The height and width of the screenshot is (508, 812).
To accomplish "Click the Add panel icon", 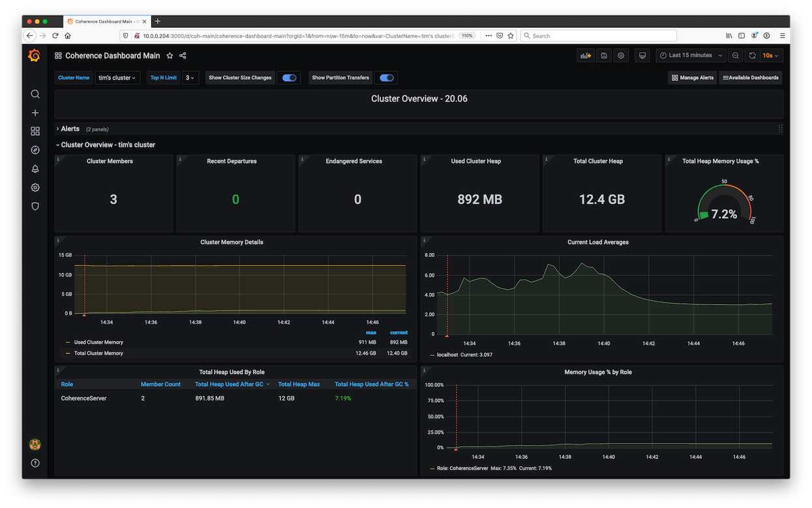I will 585,55.
